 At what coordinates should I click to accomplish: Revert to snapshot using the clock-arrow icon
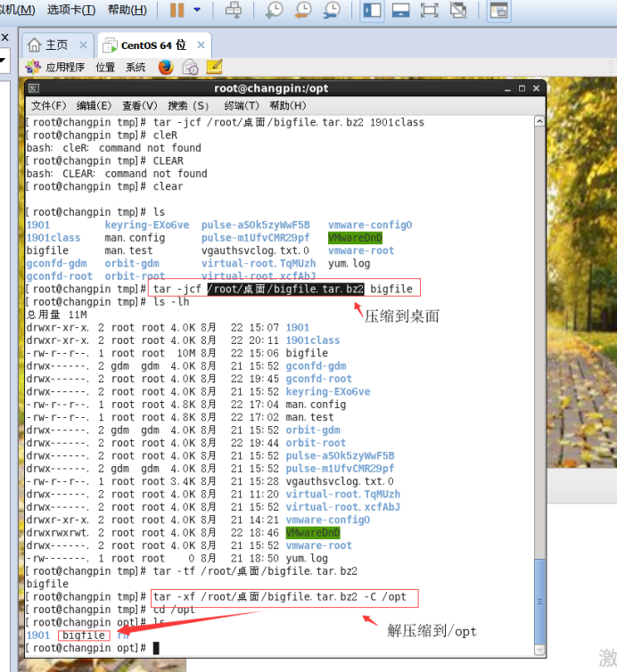(x=303, y=10)
